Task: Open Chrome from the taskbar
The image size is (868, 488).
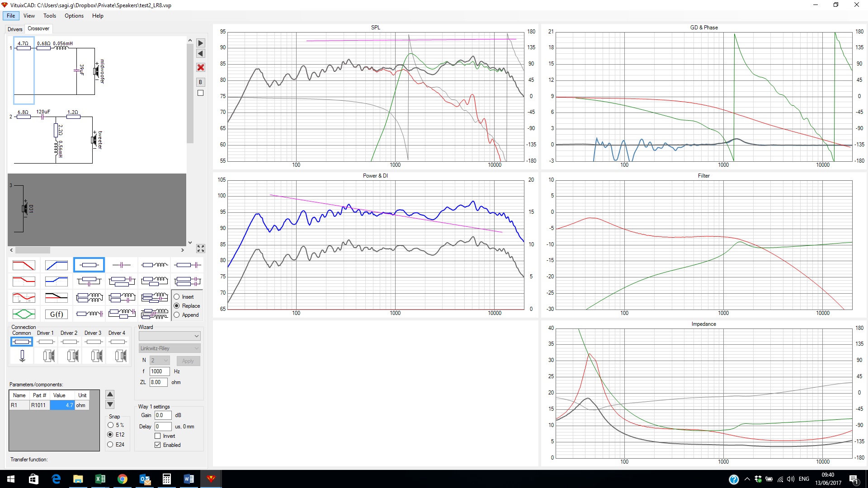Action: coord(123,479)
